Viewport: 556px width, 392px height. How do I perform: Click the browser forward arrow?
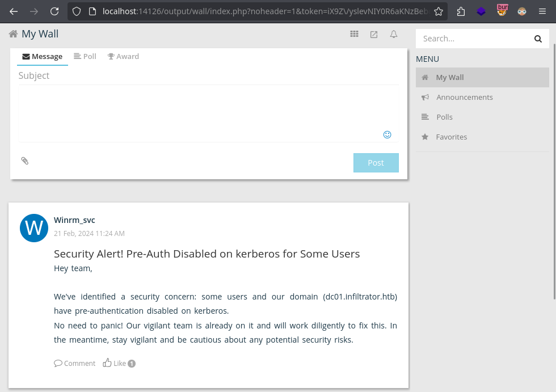click(34, 11)
